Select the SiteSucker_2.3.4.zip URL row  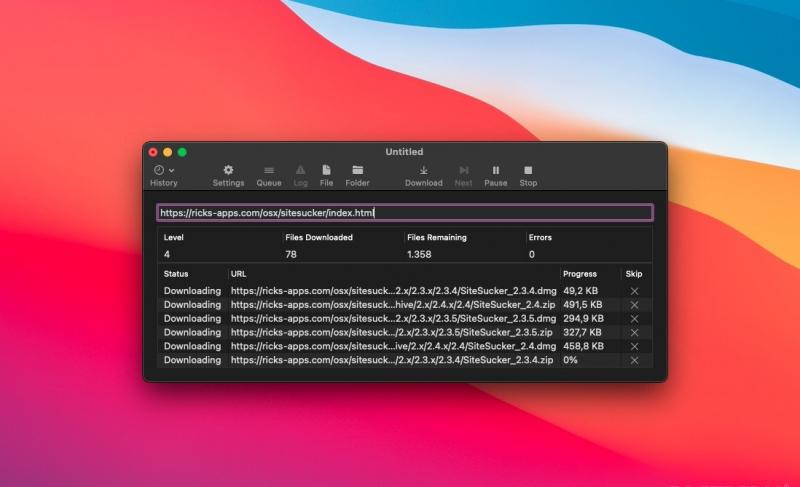pyautogui.click(x=392, y=360)
